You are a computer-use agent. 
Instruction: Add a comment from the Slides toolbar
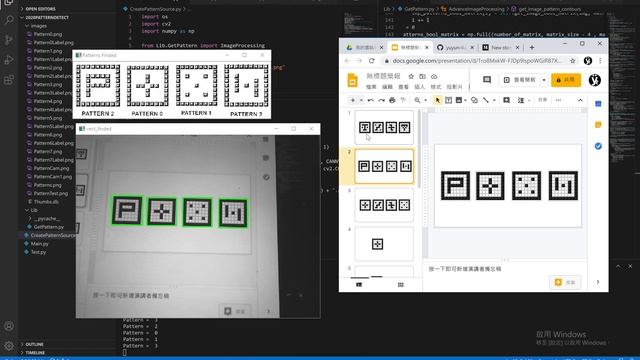coord(507,100)
